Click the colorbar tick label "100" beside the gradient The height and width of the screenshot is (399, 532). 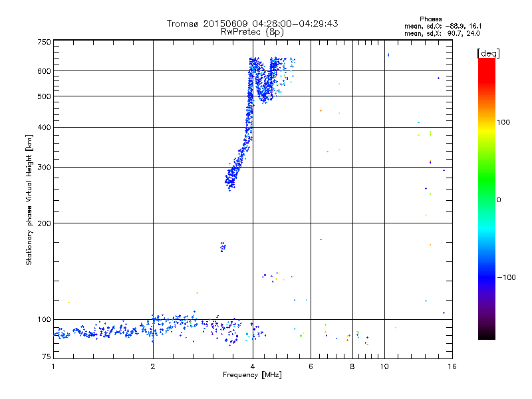503,122
